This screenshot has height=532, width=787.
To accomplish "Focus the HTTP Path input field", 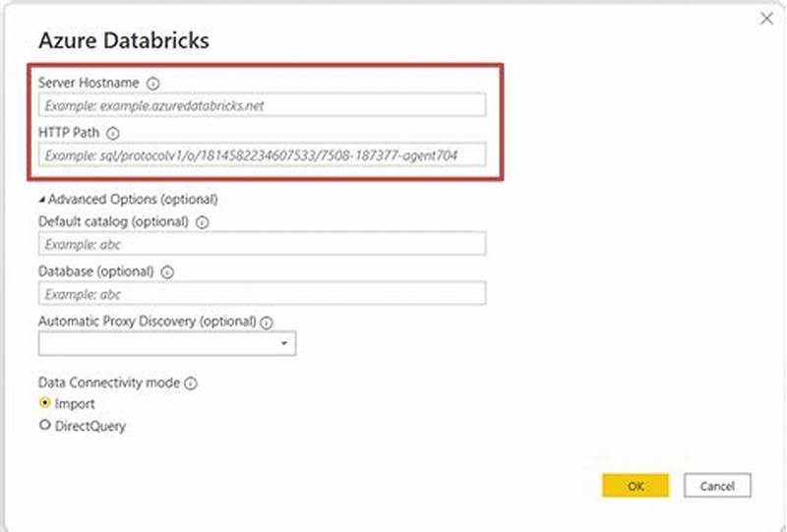I will coord(262,154).
